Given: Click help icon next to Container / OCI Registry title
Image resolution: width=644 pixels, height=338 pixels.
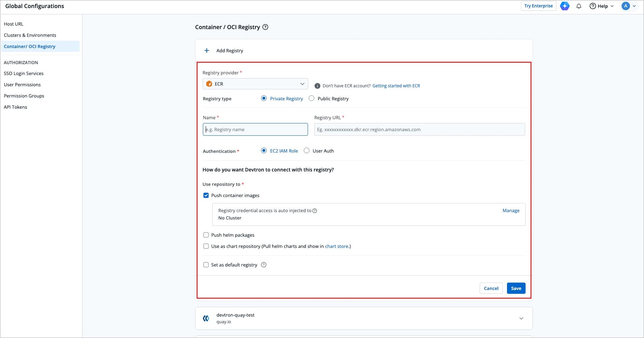Looking at the screenshot, I should (x=266, y=27).
